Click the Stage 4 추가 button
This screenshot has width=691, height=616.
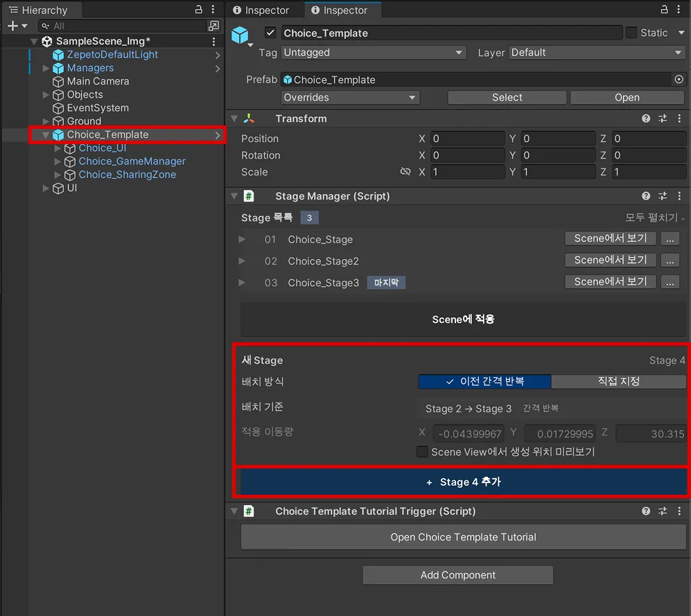(463, 482)
